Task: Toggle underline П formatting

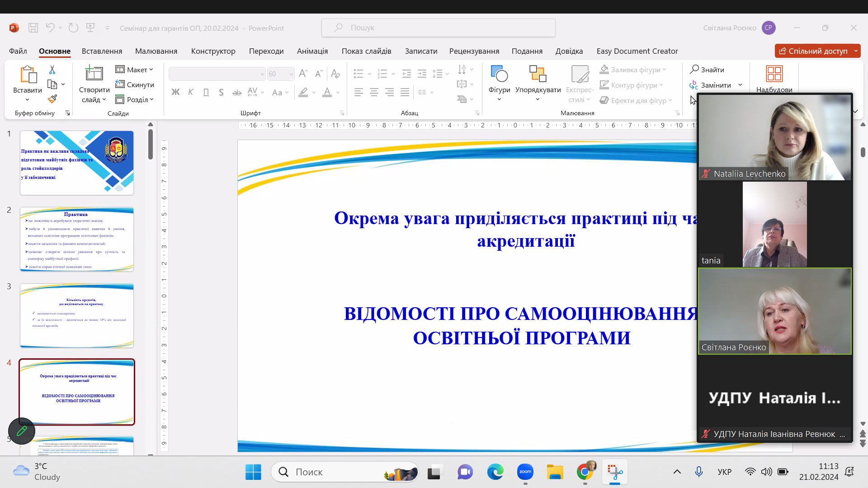Action: [206, 92]
